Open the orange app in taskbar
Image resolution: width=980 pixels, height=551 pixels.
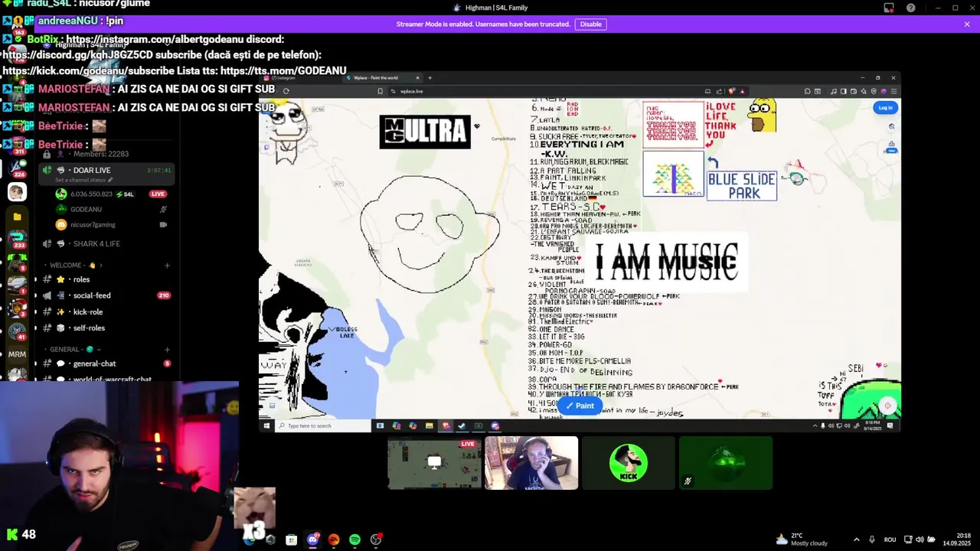333,540
